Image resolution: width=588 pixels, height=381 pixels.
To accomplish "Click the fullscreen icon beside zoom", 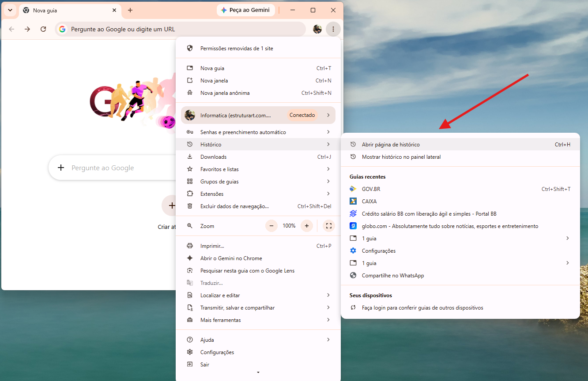I will [328, 226].
